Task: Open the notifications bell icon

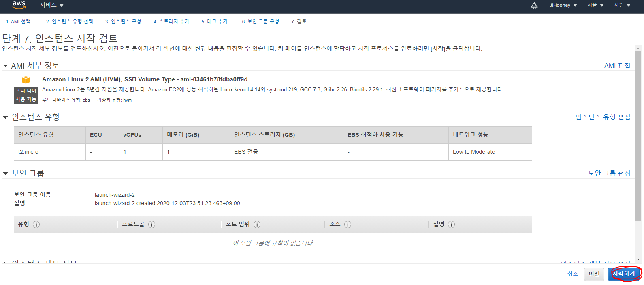Action: [534, 5]
